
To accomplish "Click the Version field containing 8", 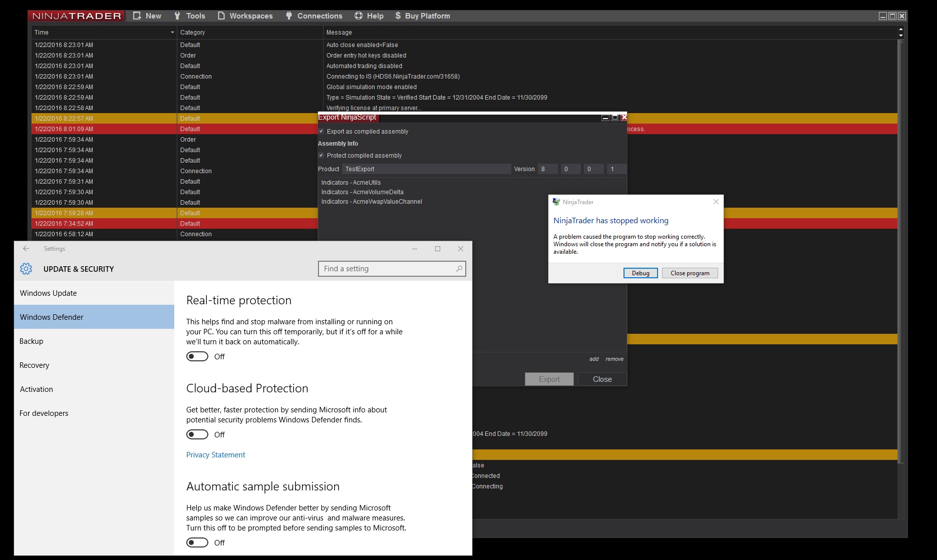I will [x=548, y=169].
